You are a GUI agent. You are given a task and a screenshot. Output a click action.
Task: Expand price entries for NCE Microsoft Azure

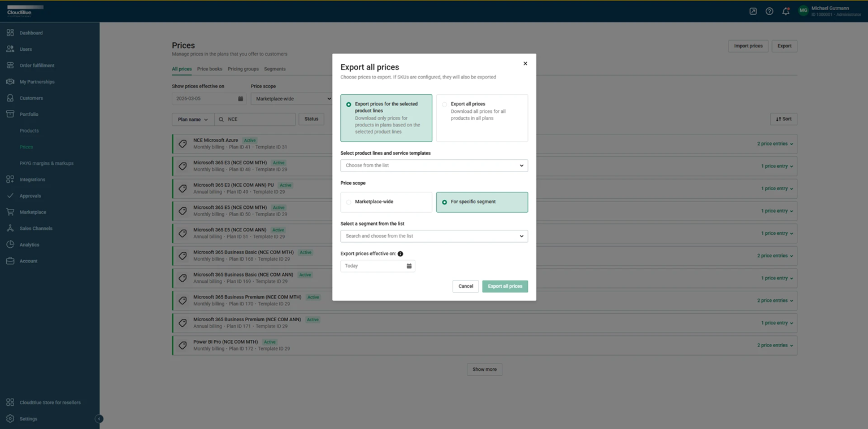775,144
